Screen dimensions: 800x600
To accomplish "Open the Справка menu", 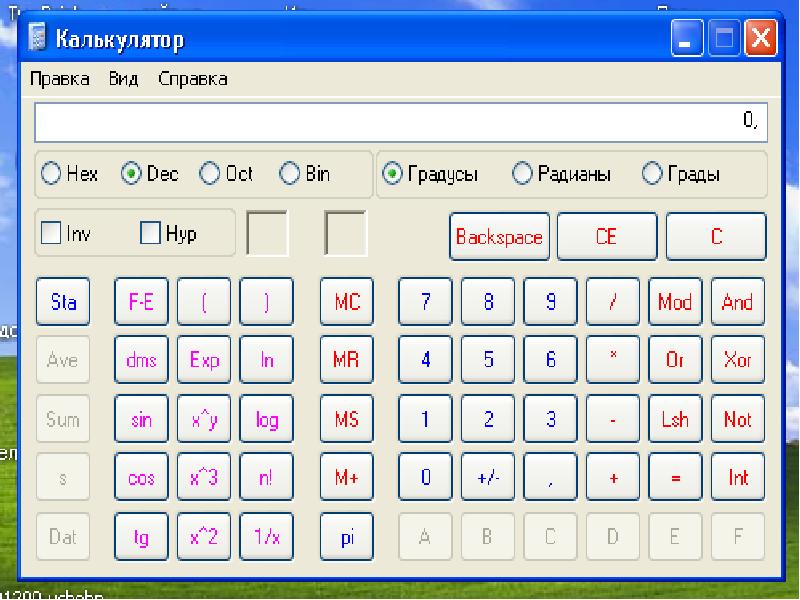I will [x=192, y=79].
